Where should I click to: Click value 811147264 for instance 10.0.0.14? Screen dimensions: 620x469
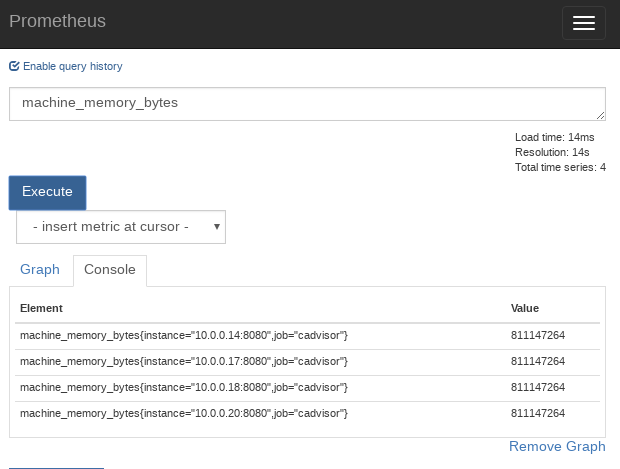click(538, 335)
